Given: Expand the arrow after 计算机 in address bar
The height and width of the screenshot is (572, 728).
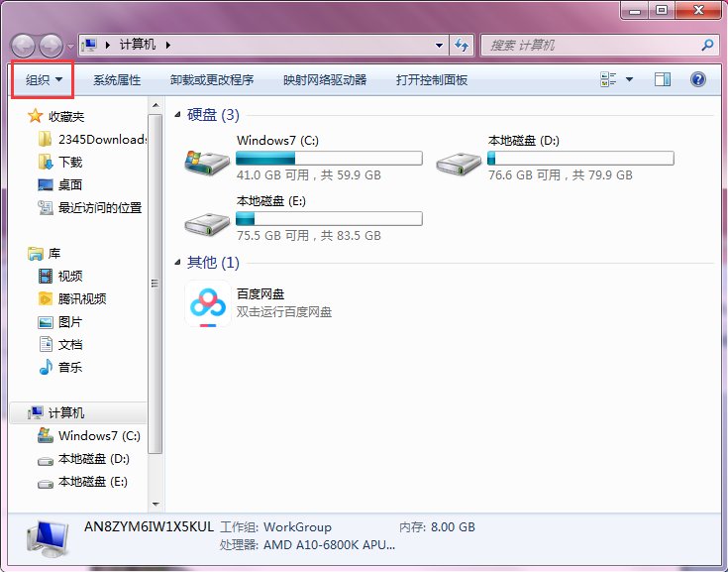Looking at the screenshot, I should click(x=168, y=45).
